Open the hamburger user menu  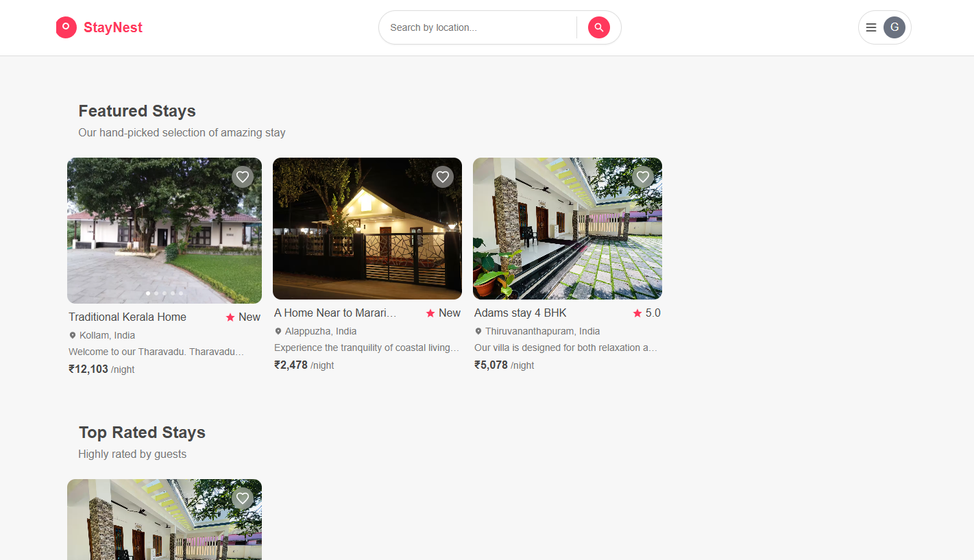click(x=871, y=27)
